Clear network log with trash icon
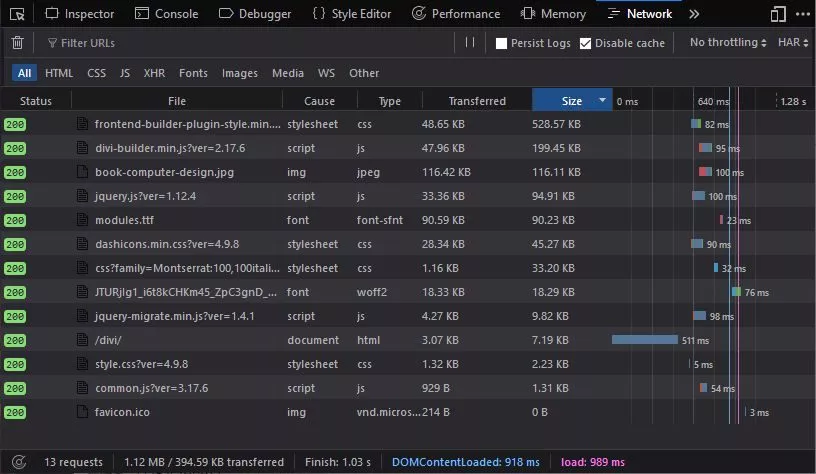The image size is (816, 474). pos(17,43)
